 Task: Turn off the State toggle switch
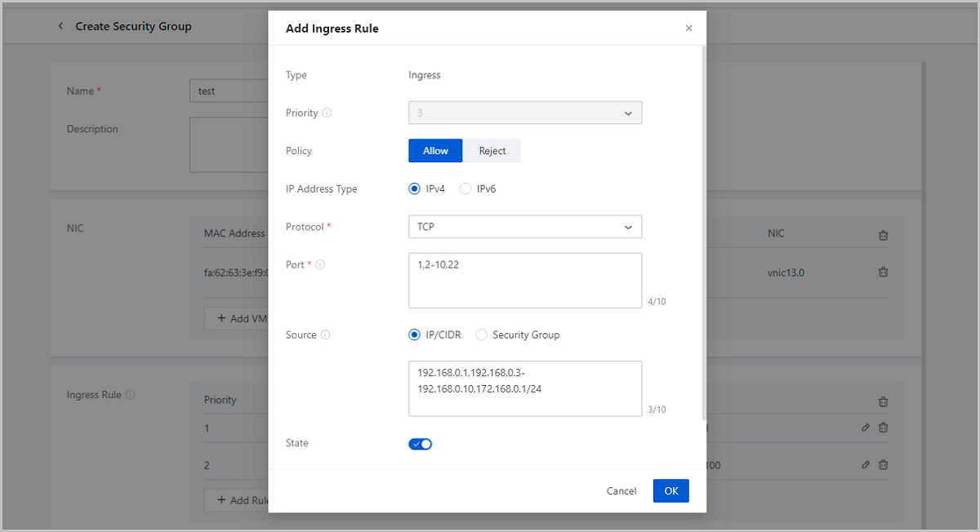[420, 444]
